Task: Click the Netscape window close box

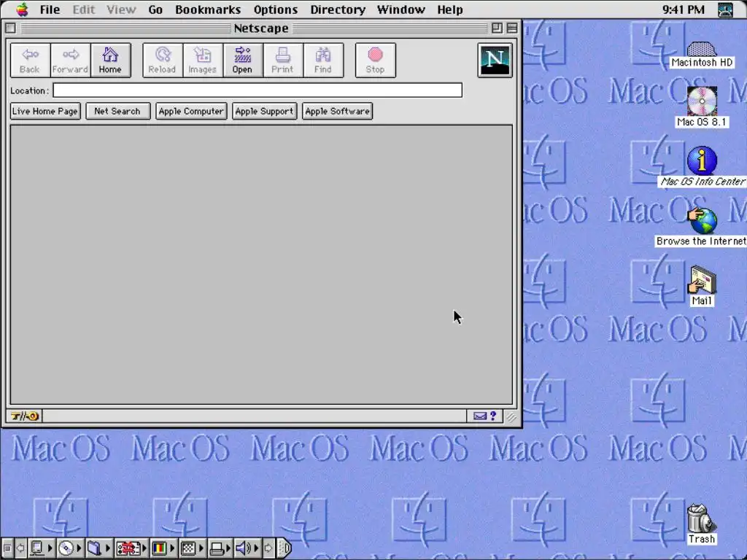Action: tap(10, 28)
